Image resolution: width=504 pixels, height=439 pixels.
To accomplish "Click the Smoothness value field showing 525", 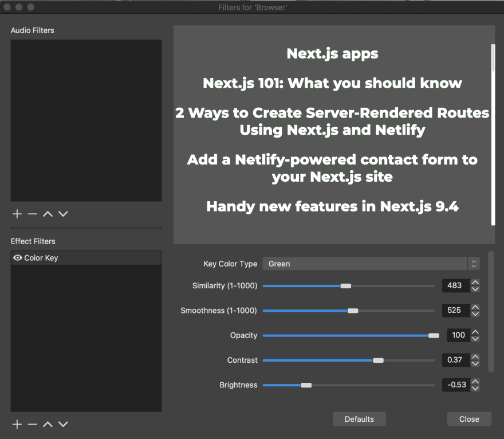I will [x=456, y=311].
